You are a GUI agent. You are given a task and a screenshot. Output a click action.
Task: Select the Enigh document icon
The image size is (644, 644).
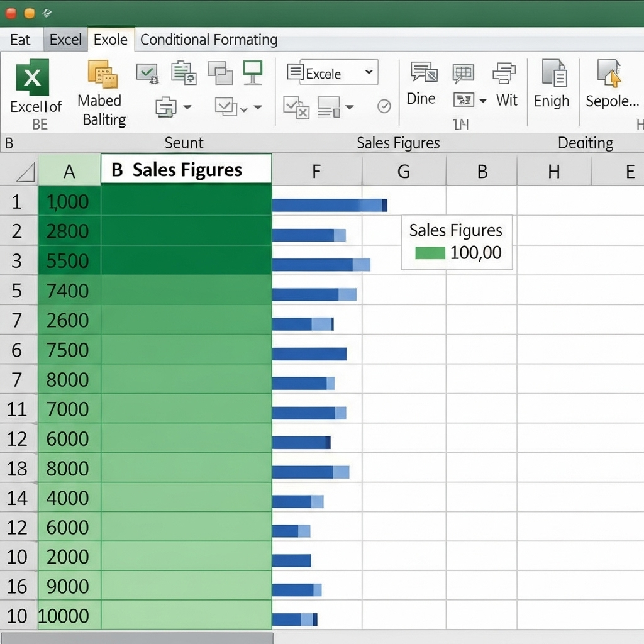(x=555, y=75)
